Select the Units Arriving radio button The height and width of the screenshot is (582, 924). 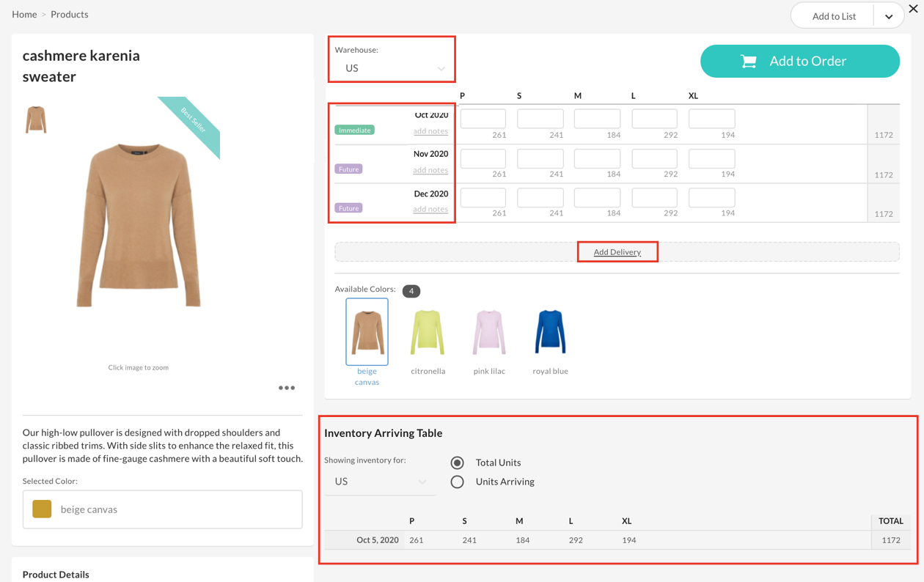point(458,482)
